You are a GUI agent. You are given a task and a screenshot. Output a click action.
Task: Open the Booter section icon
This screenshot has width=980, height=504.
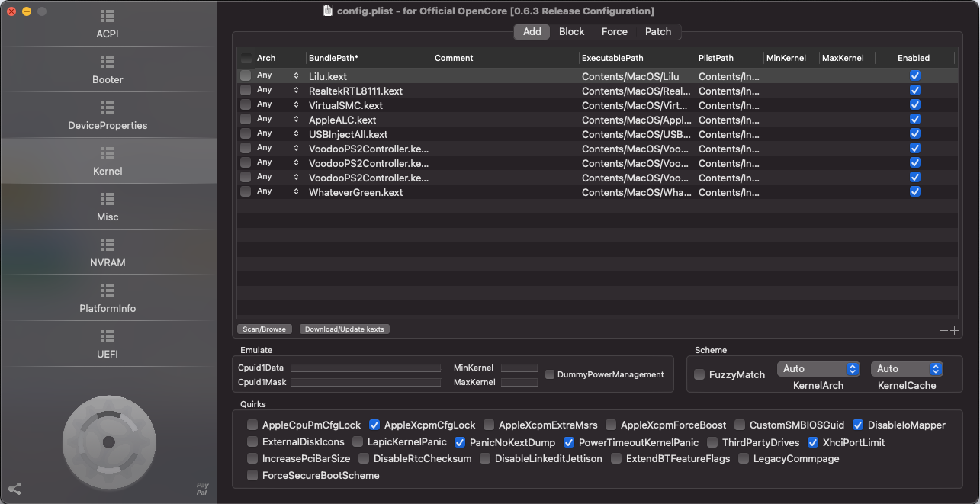[x=108, y=62]
